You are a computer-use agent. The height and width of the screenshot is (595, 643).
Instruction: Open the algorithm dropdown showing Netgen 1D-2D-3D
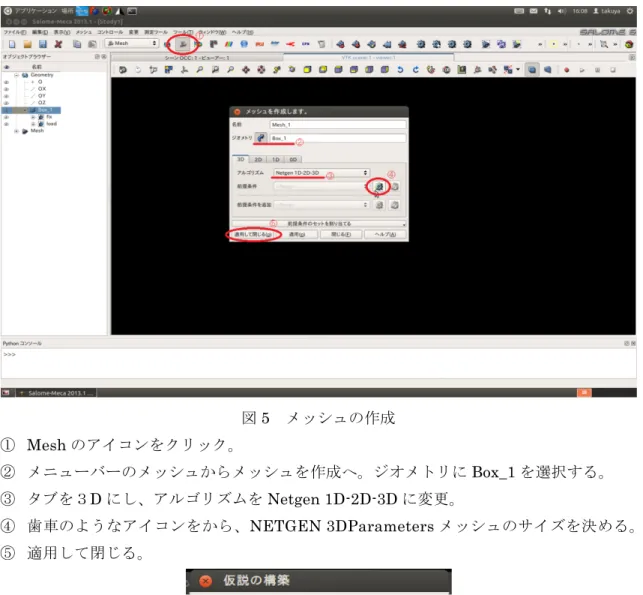coord(321,173)
